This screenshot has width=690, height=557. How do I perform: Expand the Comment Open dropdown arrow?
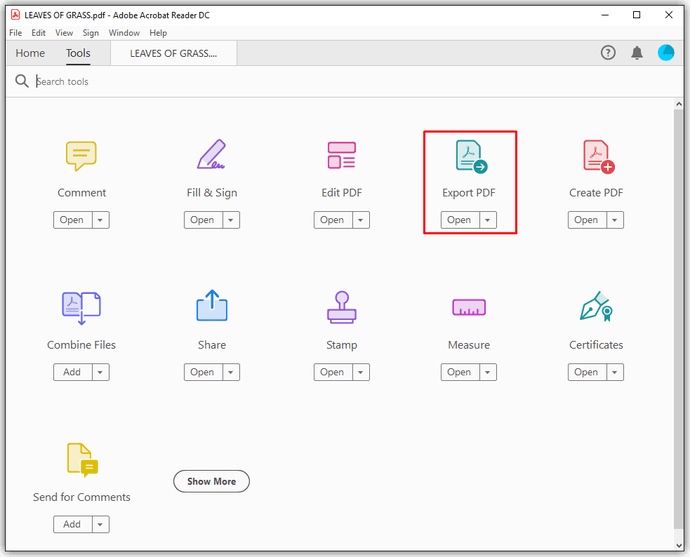pos(100,220)
